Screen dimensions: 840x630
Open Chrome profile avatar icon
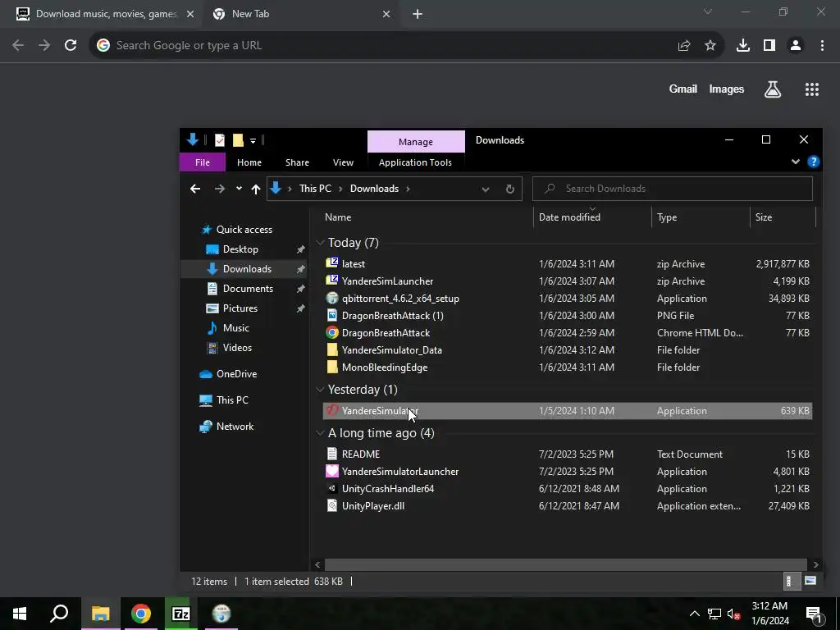[x=796, y=46]
